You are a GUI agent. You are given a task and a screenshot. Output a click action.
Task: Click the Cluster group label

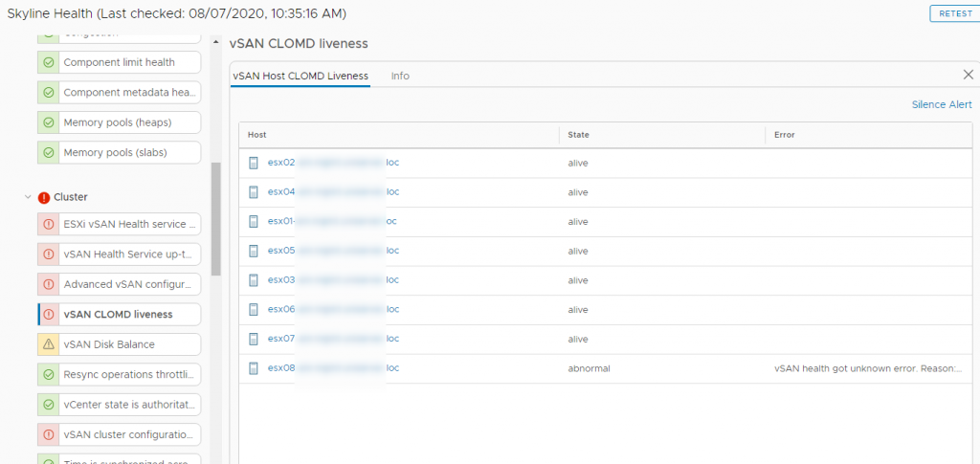click(71, 197)
